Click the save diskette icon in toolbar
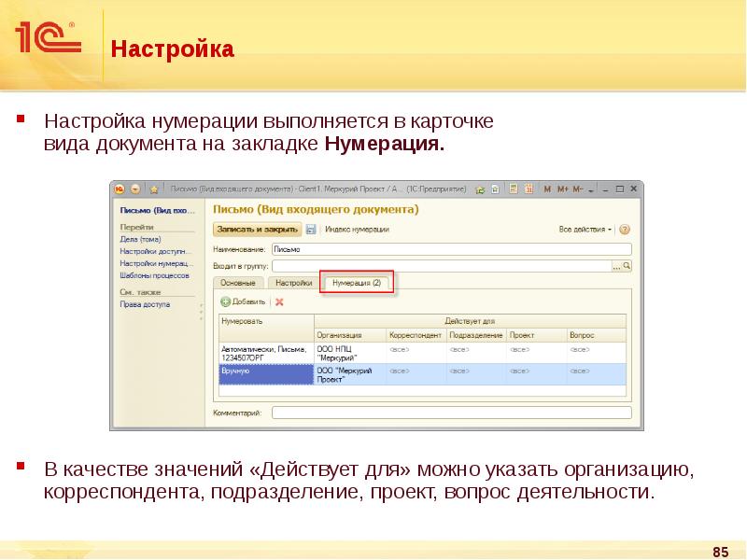This screenshot has height=560, width=747. pos(309,229)
